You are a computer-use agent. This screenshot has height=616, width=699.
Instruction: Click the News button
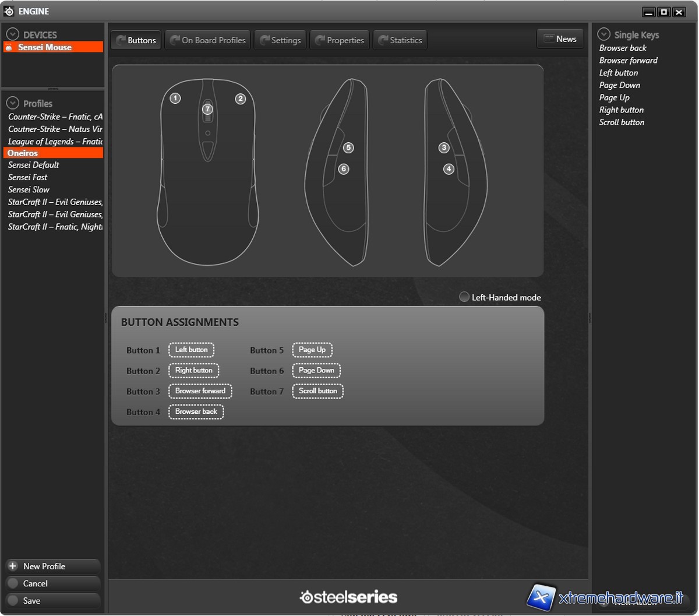(x=560, y=39)
